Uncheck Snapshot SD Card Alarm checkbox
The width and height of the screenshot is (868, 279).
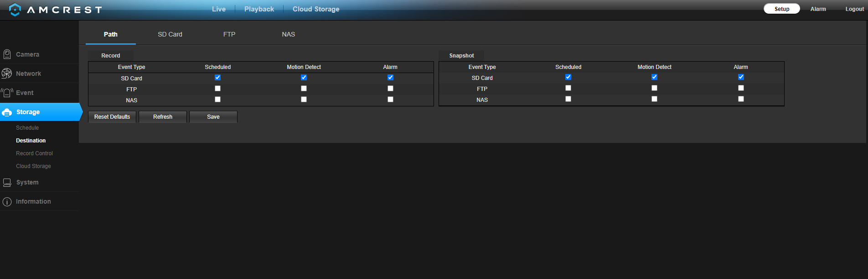point(741,77)
